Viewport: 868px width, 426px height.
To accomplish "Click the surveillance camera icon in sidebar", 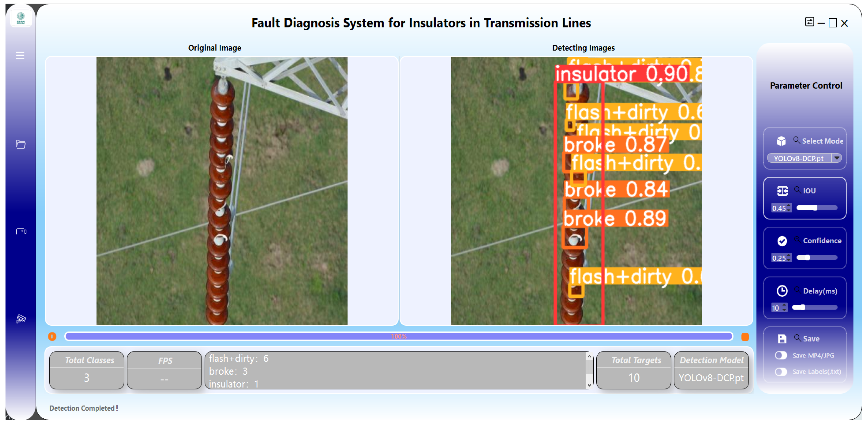I will [21, 319].
